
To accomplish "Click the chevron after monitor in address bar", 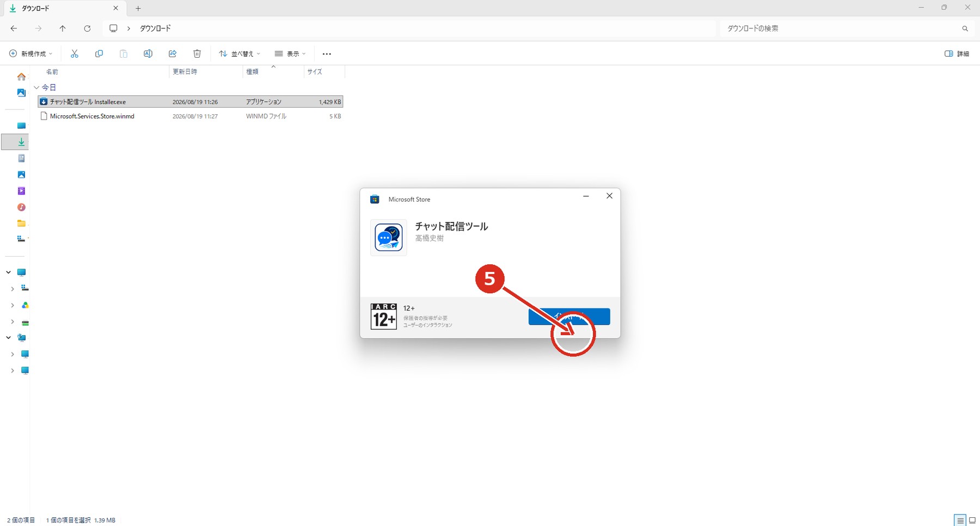I will 128,28.
